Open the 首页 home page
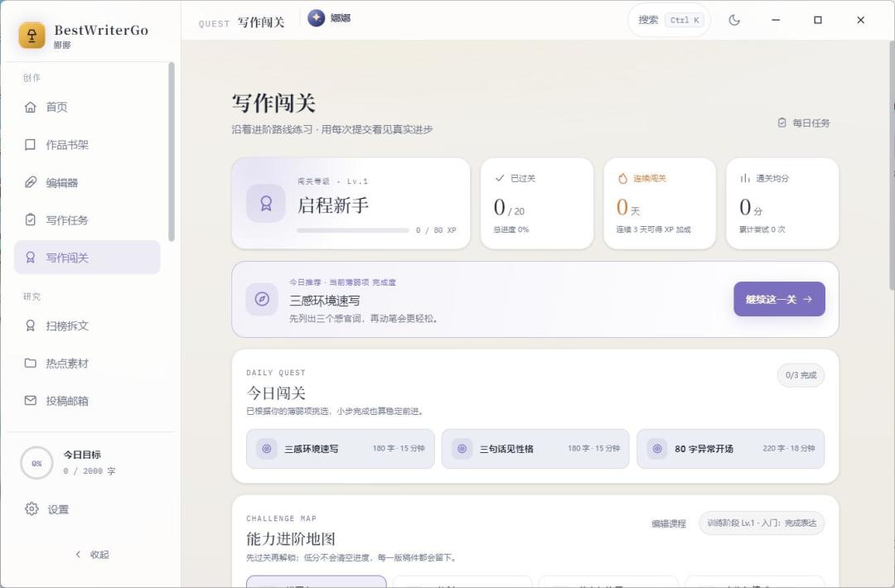Screen dimensions: 895x588 [x=87, y=107]
